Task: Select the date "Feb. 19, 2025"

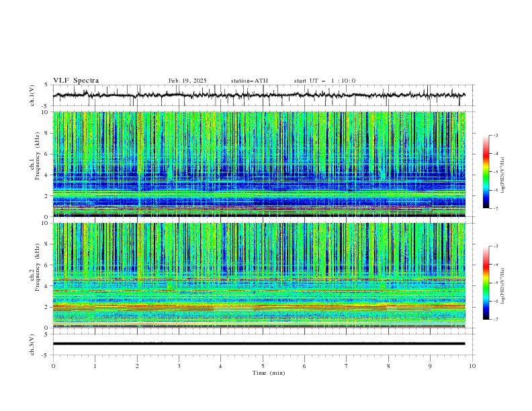Action: point(187,81)
